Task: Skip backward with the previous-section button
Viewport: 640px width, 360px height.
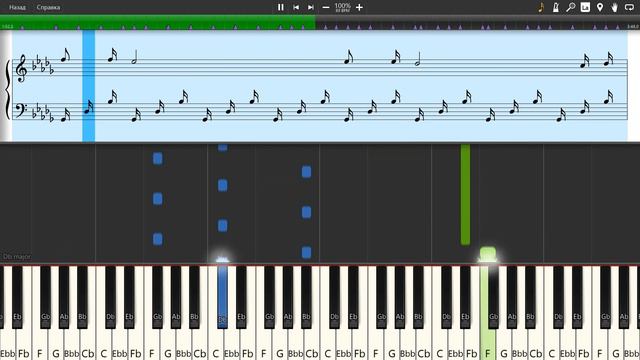Action: pyautogui.click(x=296, y=7)
